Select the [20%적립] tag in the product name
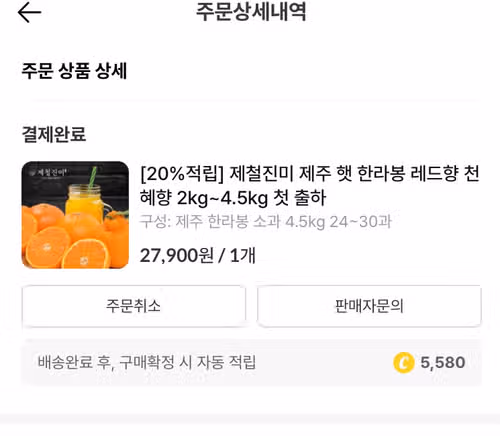Screen dimensions: 500x436 point(182,174)
